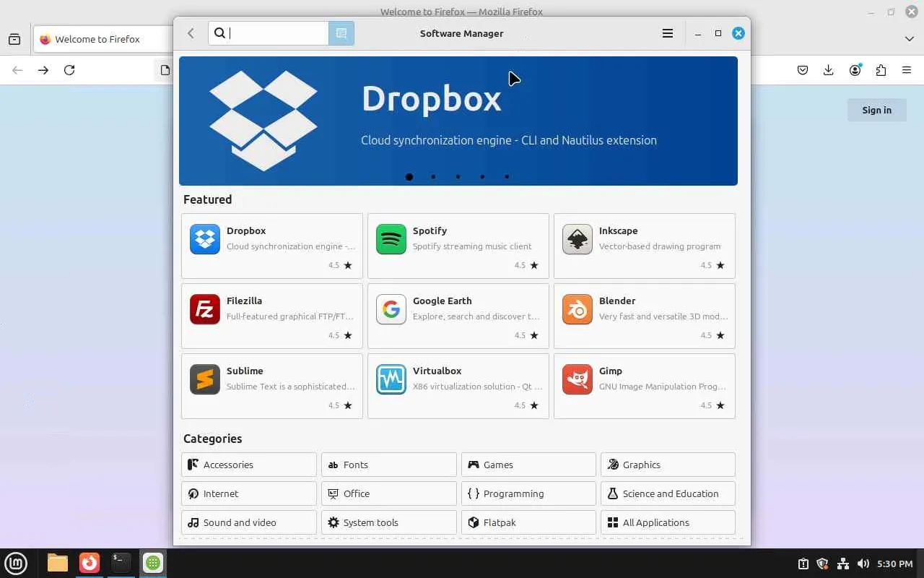This screenshot has height=578, width=924.
Task: Open clipboard tray icon
Action: click(803, 564)
